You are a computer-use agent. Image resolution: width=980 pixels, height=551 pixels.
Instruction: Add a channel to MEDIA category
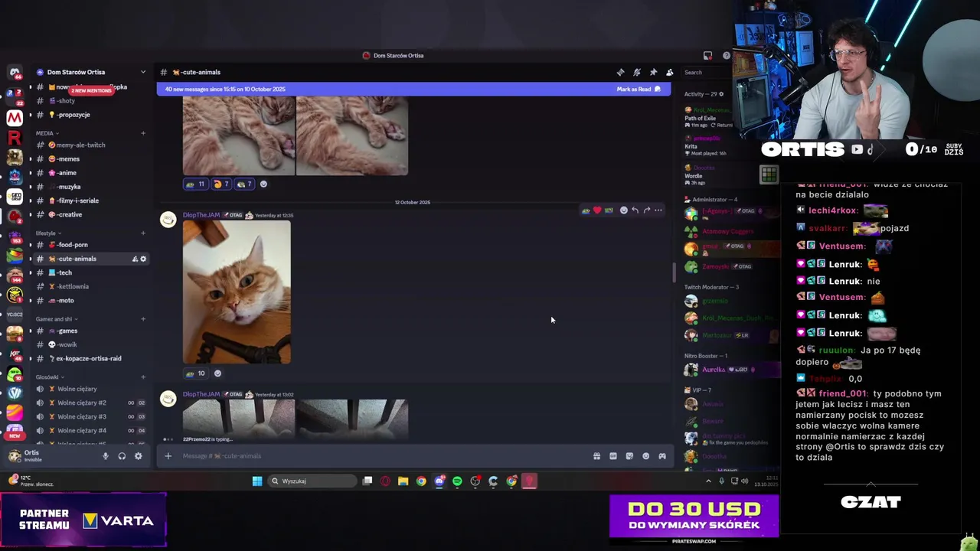143,133
